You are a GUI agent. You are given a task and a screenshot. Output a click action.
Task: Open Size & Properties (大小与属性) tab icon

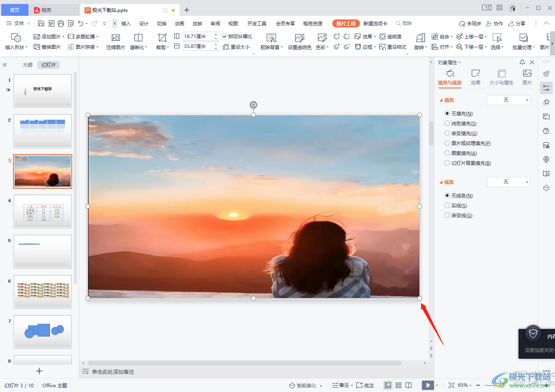pyautogui.click(x=501, y=73)
